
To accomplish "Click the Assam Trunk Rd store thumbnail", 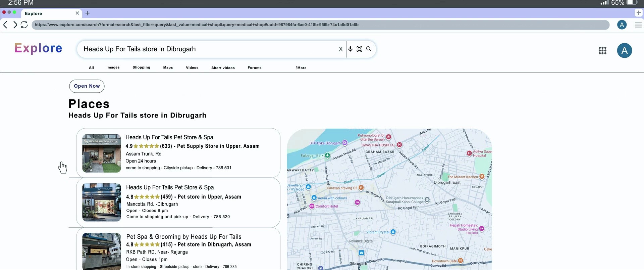I will point(102,153).
